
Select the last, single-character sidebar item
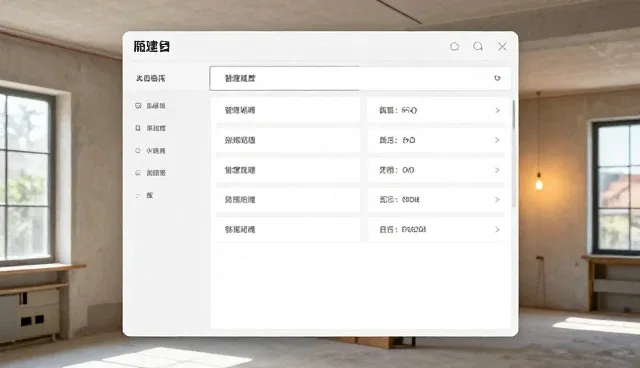click(x=144, y=195)
